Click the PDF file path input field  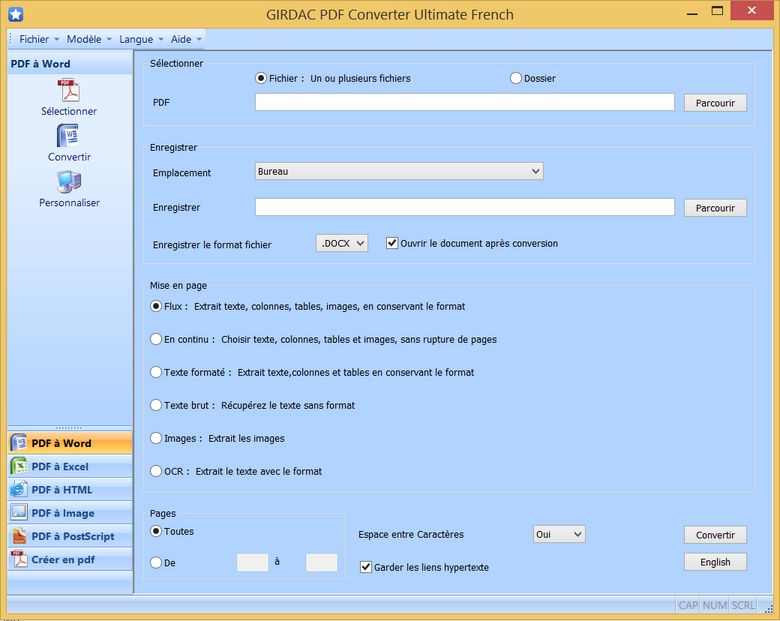tap(465, 103)
